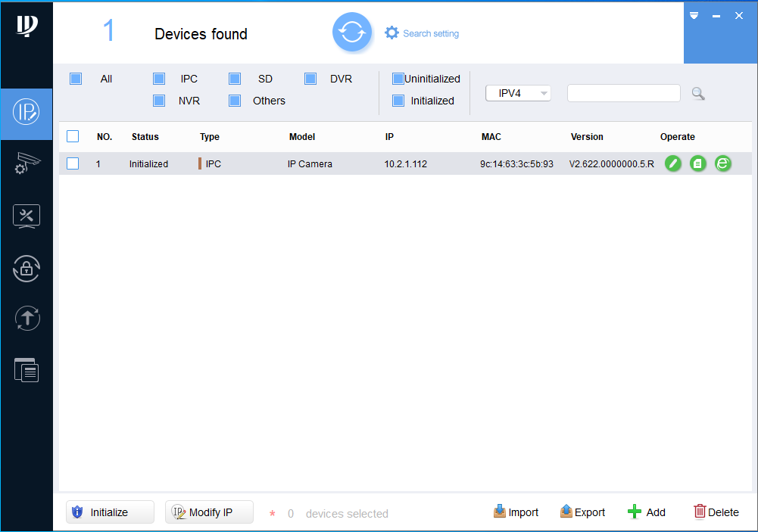Open the Building Config list icon
Viewport: 758px width, 532px height.
(27, 370)
